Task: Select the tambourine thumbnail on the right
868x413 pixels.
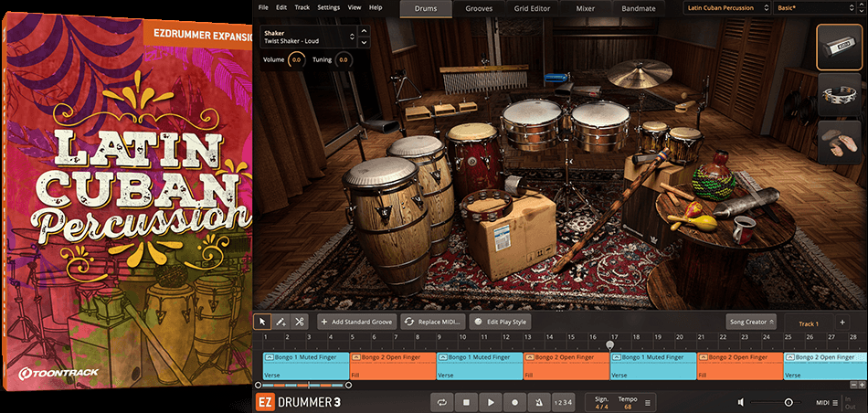Action: pyautogui.click(x=839, y=95)
